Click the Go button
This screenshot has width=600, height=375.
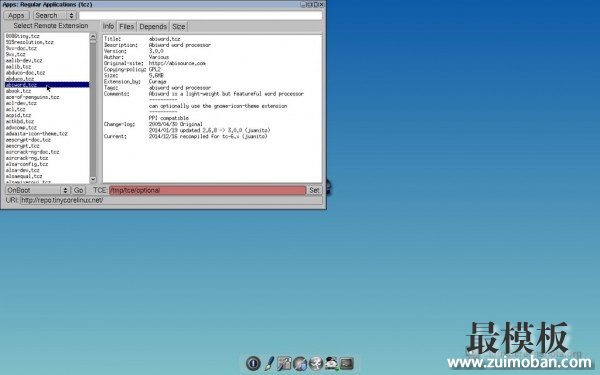coord(78,190)
